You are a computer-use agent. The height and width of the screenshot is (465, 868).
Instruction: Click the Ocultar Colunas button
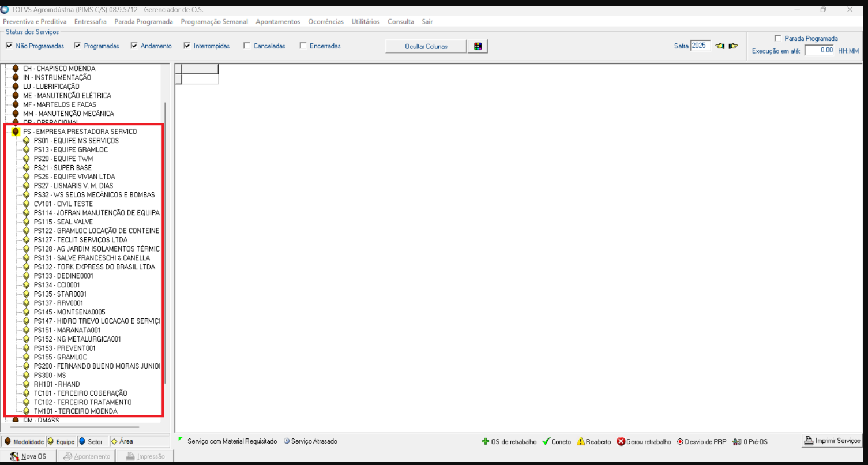426,47
